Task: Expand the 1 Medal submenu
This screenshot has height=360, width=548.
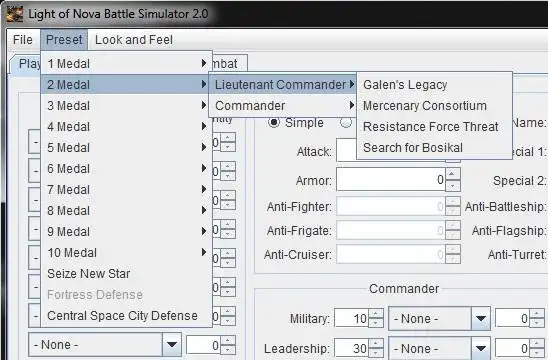Action: coord(127,64)
